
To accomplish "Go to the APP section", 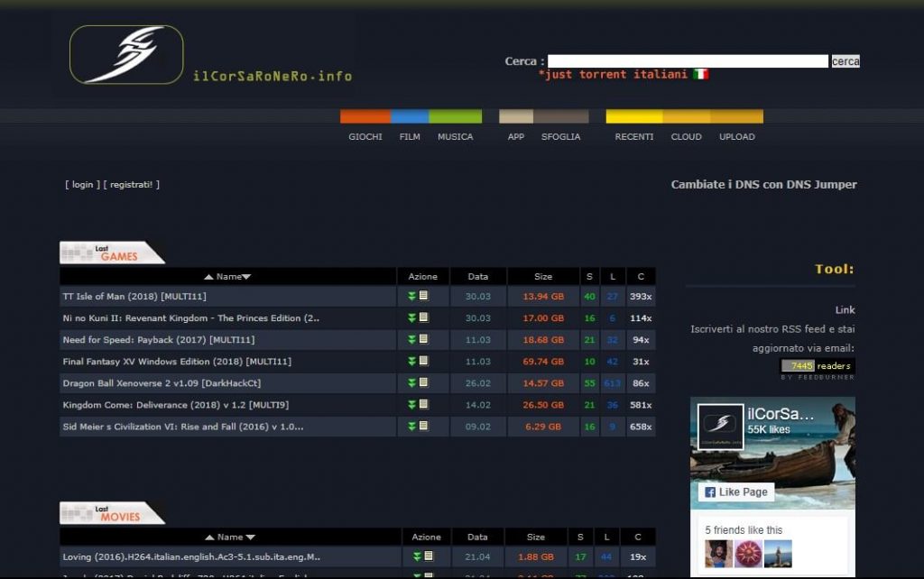I will click(x=515, y=137).
